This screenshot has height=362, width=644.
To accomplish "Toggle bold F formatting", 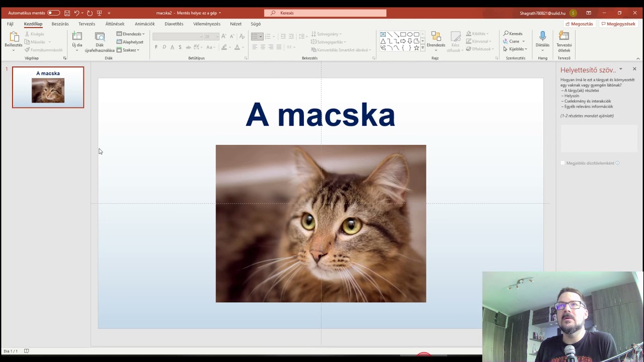I will 156,47.
